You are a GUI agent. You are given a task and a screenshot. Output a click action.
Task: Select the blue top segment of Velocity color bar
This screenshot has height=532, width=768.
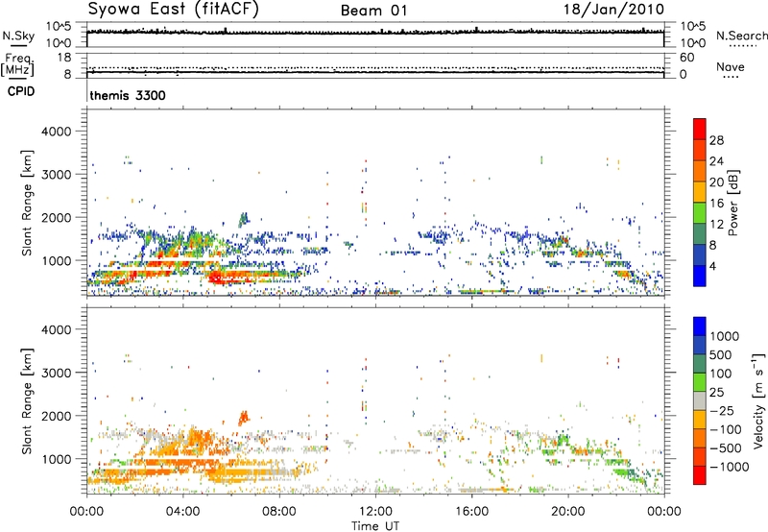pos(700,326)
